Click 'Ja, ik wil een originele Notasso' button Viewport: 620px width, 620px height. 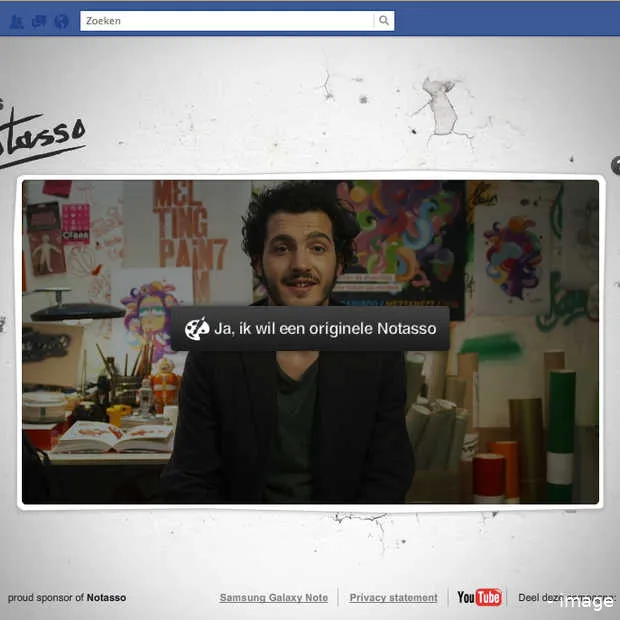pos(310,329)
